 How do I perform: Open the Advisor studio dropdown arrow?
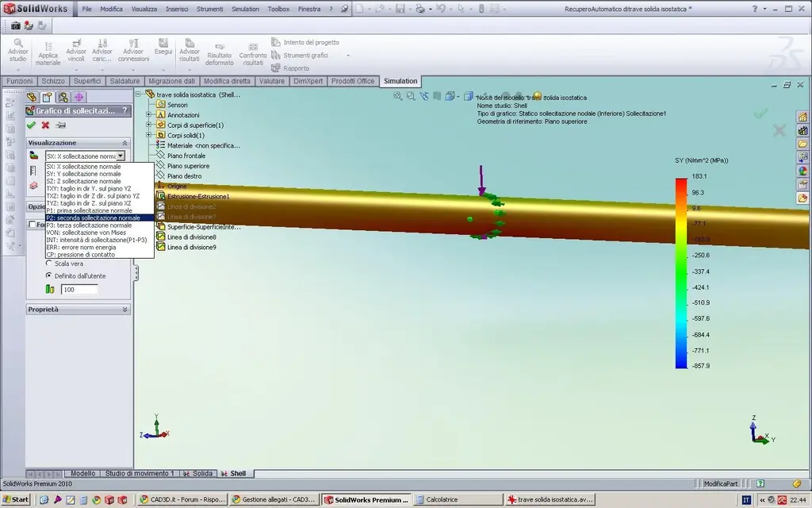click(x=18, y=70)
